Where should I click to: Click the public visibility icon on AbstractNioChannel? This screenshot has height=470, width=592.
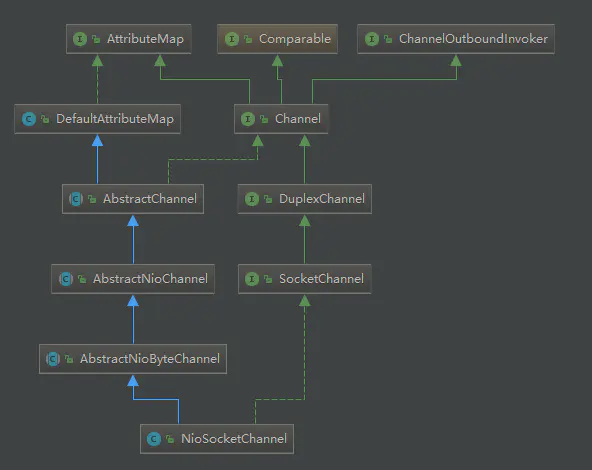click(82, 279)
